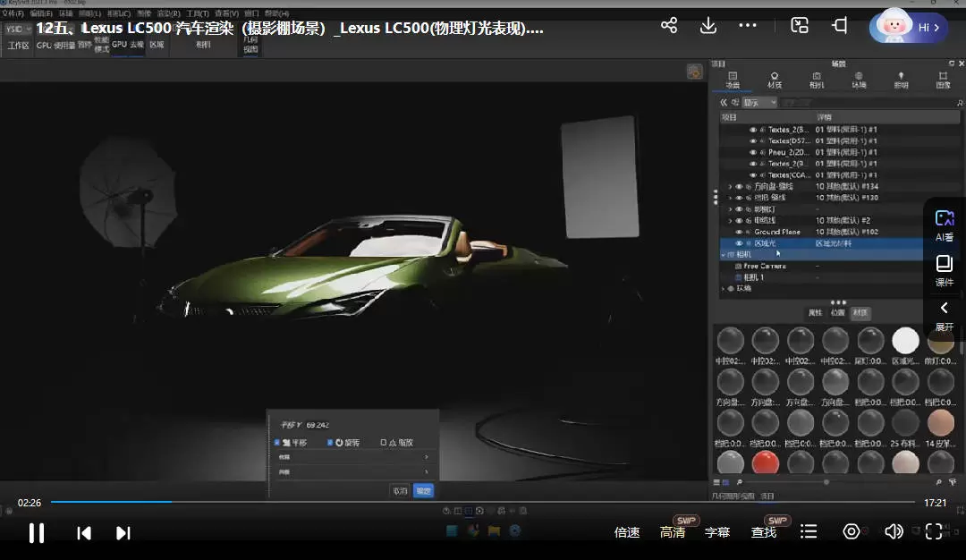Skip to the next video
Viewport: 966px width, 560px height.
pos(123,533)
